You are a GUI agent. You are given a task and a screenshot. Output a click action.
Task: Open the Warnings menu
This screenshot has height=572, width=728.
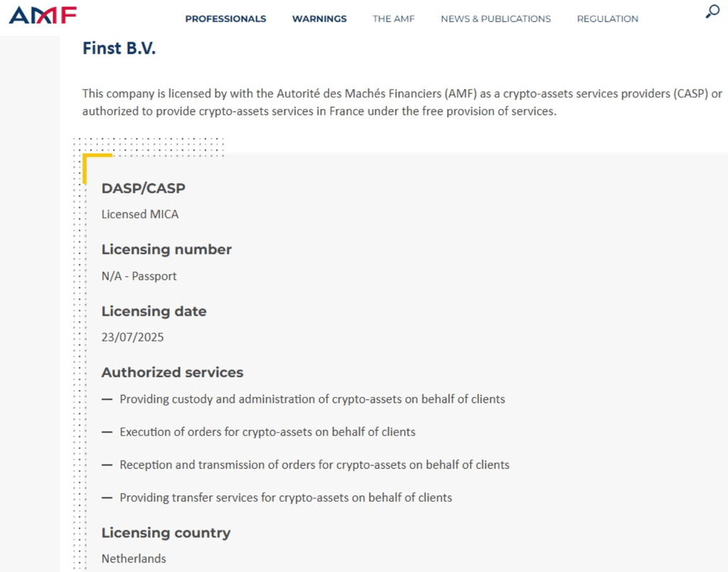pyautogui.click(x=319, y=19)
